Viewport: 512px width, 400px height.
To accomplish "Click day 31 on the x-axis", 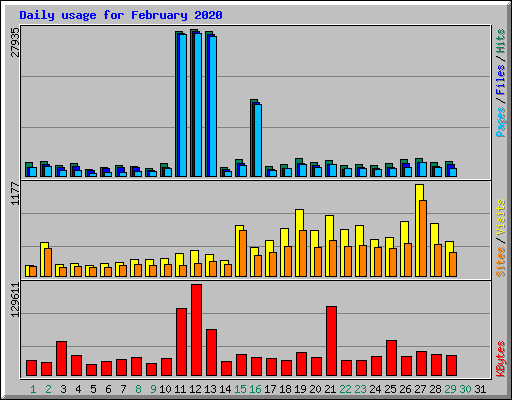I will 480,389.
